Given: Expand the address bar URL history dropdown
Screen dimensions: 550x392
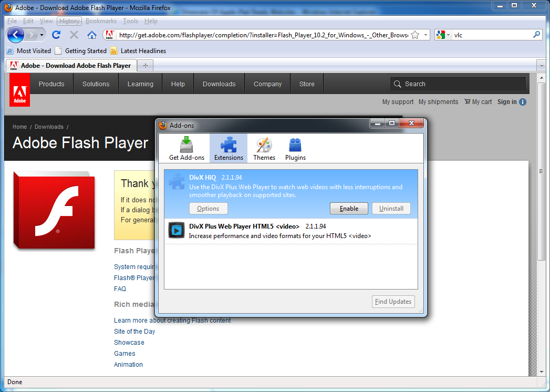Looking at the screenshot, I should click(426, 35).
